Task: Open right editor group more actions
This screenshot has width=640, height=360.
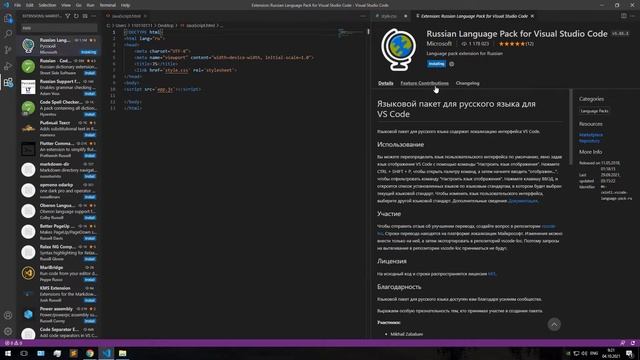Action: (x=633, y=16)
